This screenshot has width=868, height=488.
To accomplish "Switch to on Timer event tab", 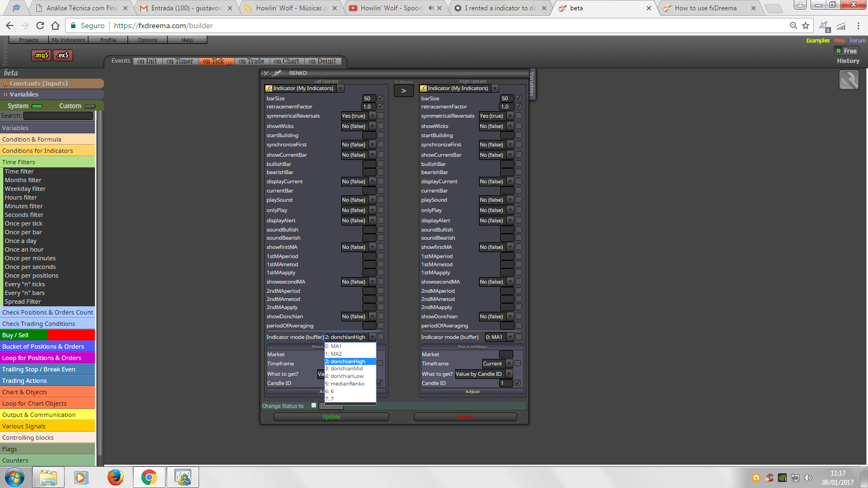I will pyautogui.click(x=180, y=61).
